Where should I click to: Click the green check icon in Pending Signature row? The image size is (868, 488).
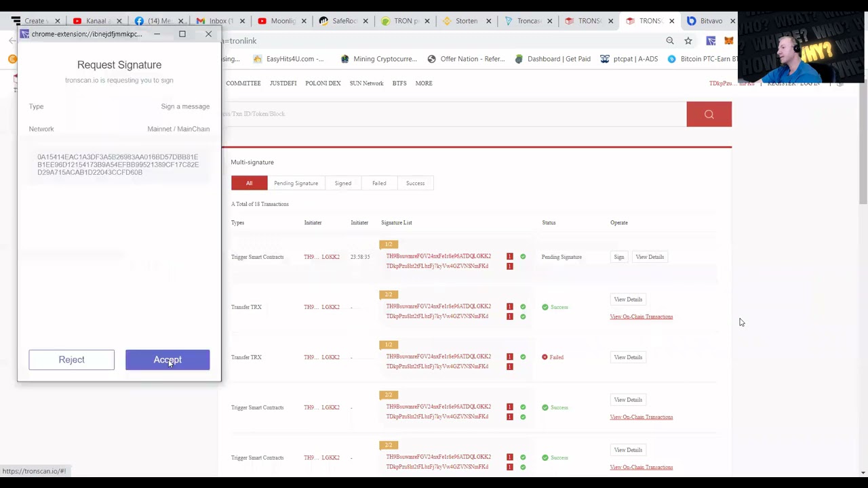[x=523, y=257]
